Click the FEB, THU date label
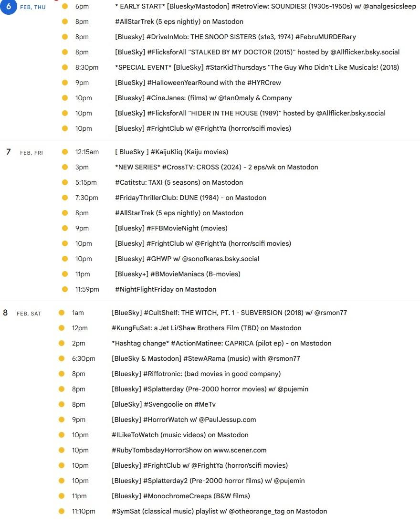 [33, 7]
